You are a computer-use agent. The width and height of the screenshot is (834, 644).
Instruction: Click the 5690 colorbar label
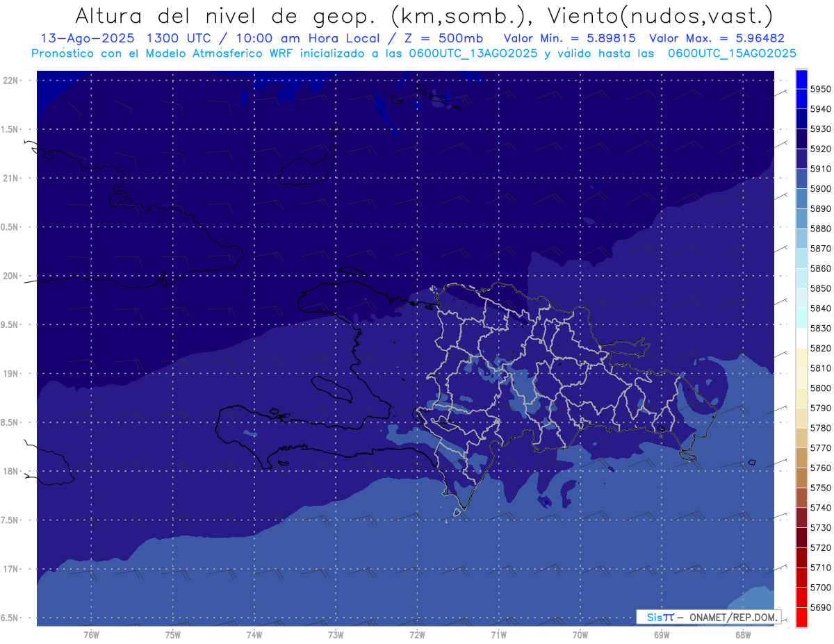[x=820, y=606]
